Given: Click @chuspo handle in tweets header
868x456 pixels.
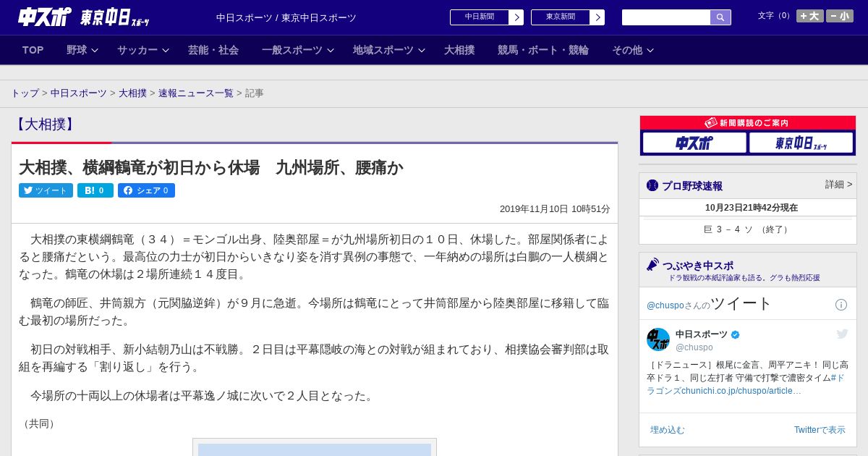Looking at the screenshot, I should 665,305.
